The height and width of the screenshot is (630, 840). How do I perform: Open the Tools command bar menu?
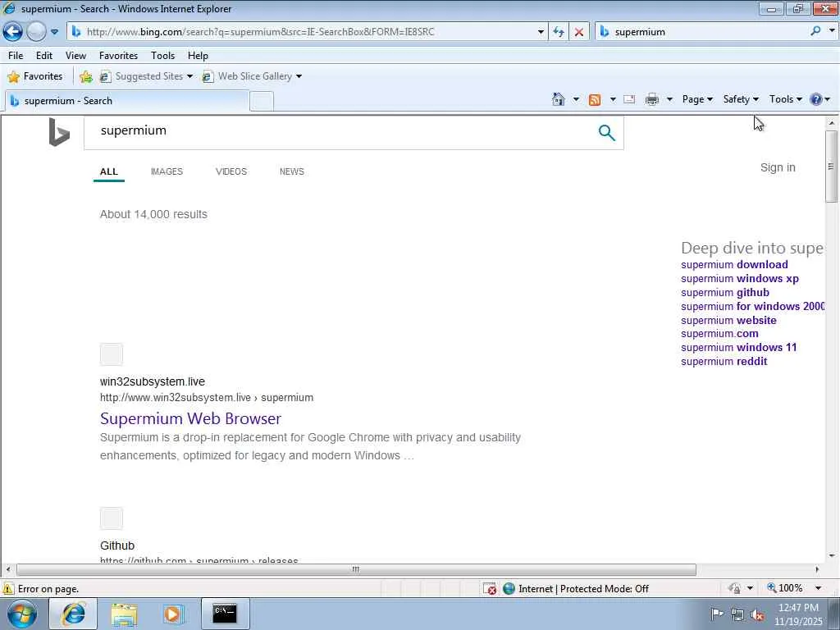[785, 99]
